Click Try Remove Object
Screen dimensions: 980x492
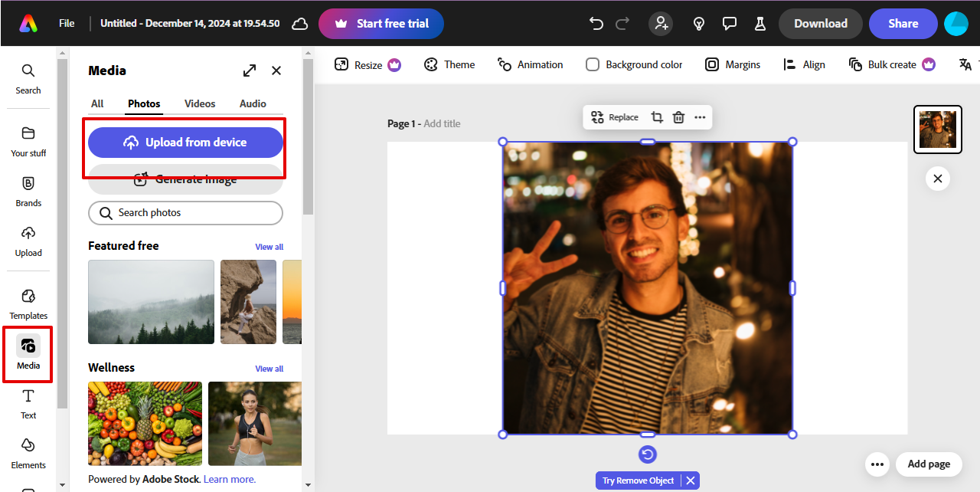(x=638, y=481)
